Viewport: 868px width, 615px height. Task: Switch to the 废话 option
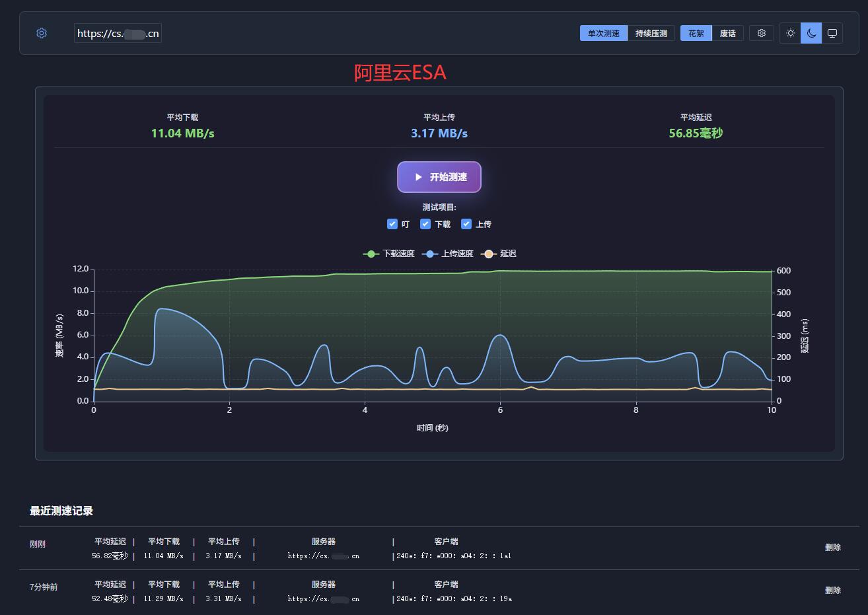728,33
